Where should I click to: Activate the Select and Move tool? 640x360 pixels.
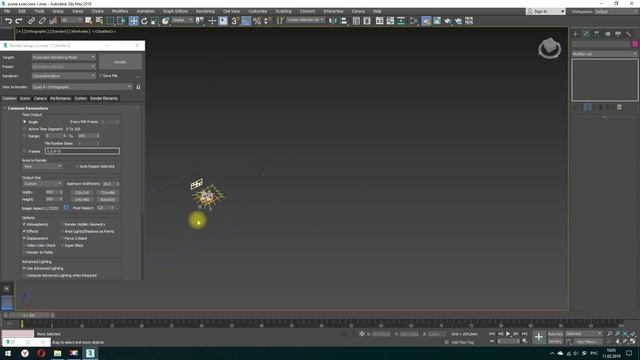click(133, 21)
